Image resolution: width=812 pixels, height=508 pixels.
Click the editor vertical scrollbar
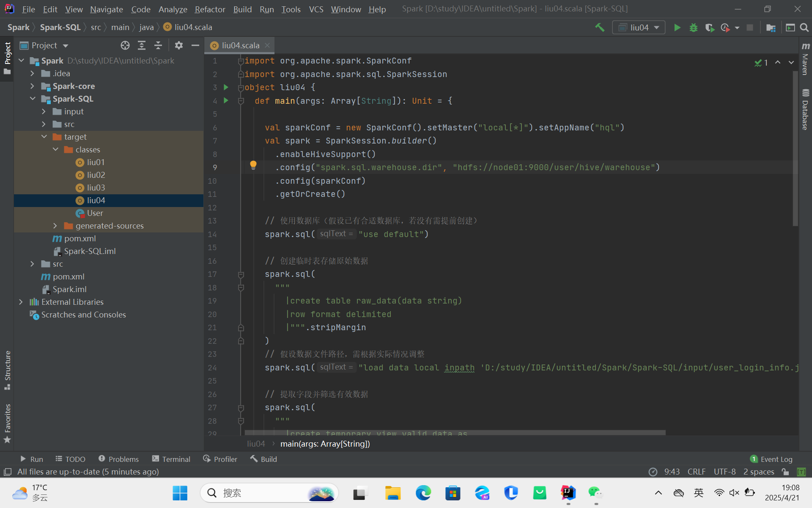795,148
